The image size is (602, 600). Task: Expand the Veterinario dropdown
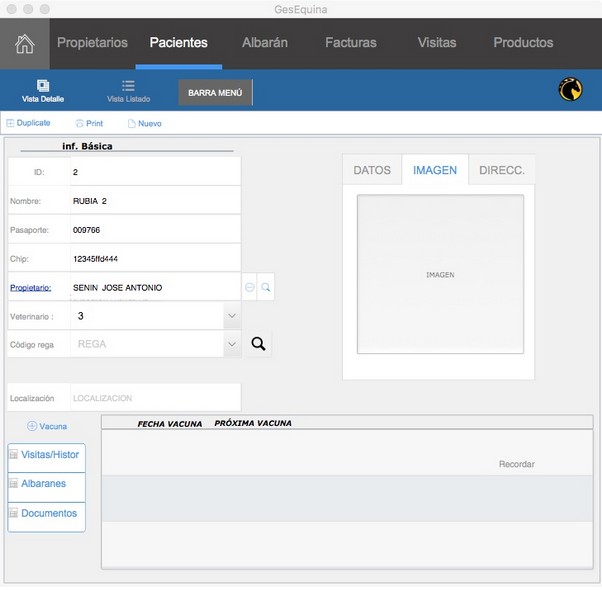(x=231, y=316)
